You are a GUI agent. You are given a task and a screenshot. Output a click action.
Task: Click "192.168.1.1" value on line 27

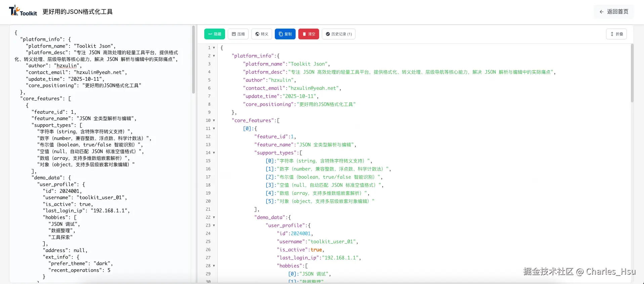pos(340,258)
